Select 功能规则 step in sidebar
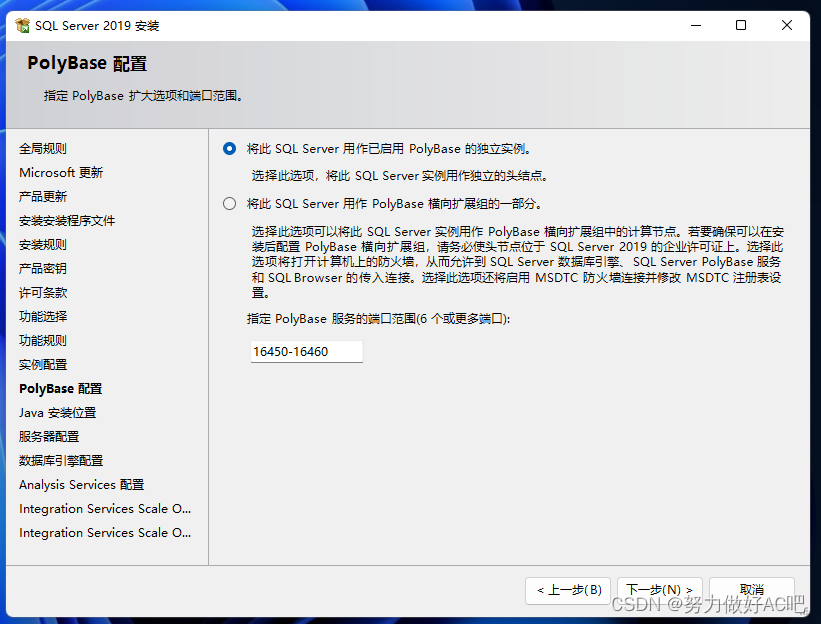Screen dimensions: 821x624 pos(43,341)
